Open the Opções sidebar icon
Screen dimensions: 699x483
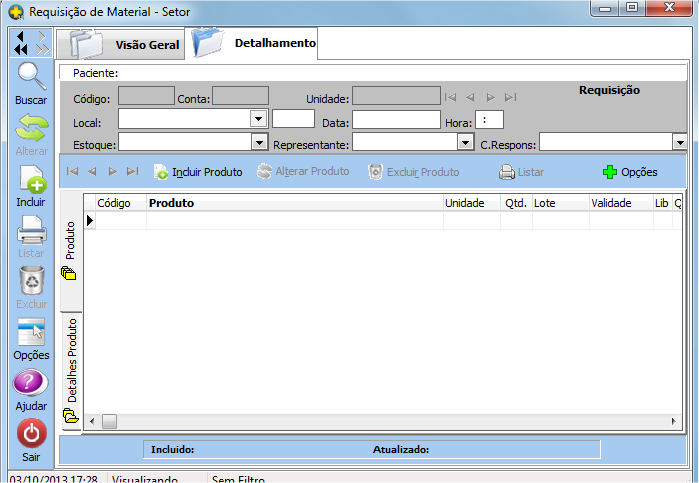pos(31,333)
